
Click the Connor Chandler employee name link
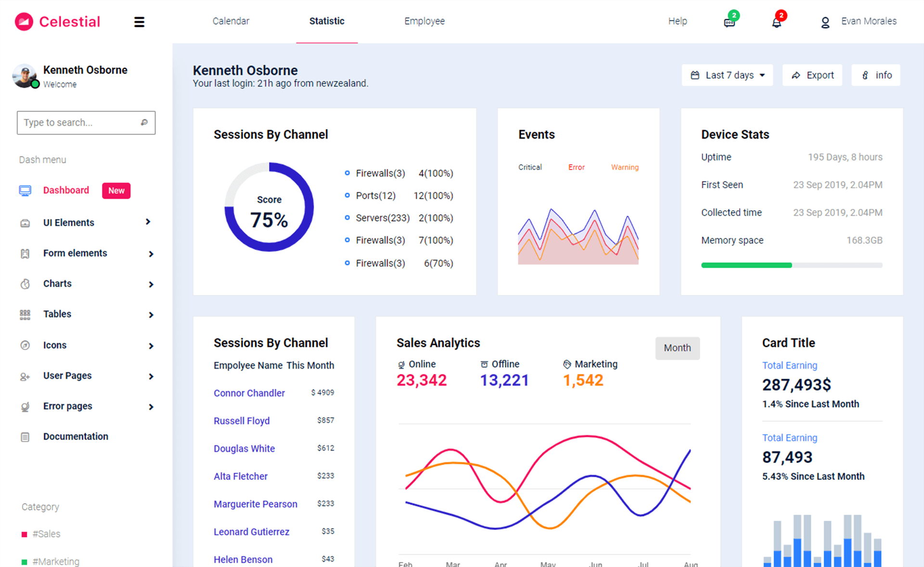pos(249,392)
